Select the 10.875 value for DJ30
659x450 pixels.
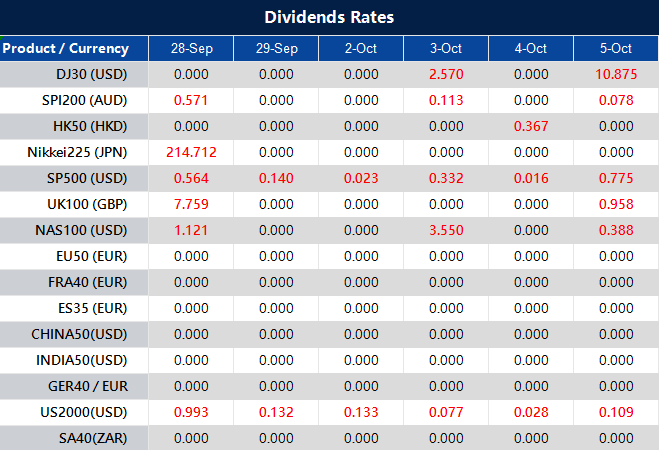pos(616,74)
